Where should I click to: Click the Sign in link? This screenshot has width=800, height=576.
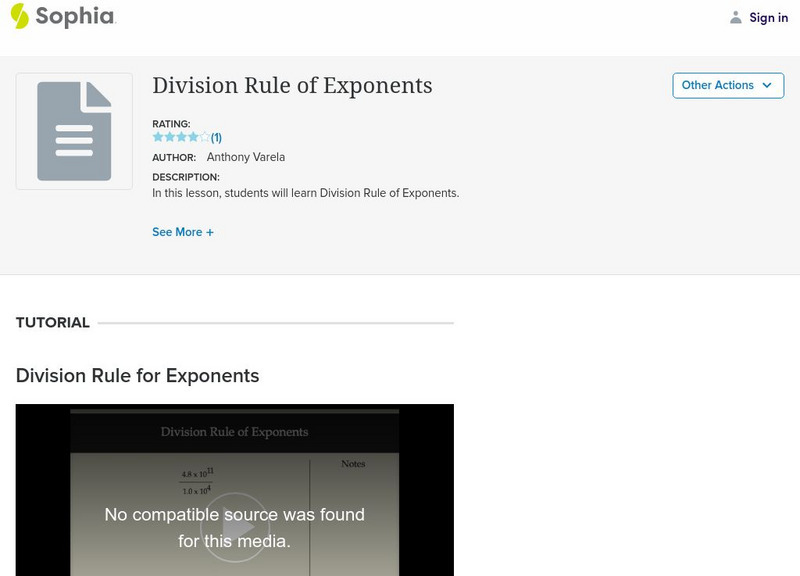[768, 17]
